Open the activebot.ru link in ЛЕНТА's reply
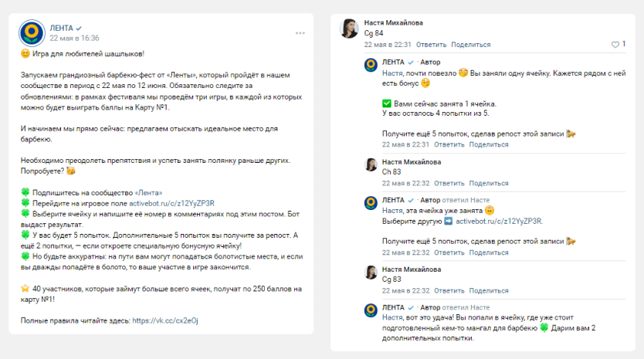Image resolution: width=644 pixels, height=359 pixels. point(498,221)
